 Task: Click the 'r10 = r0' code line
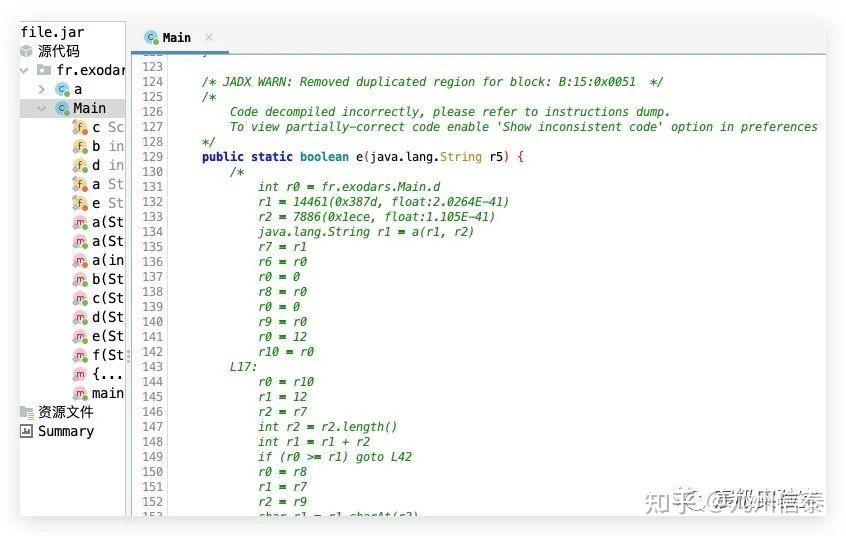pyautogui.click(x=286, y=352)
